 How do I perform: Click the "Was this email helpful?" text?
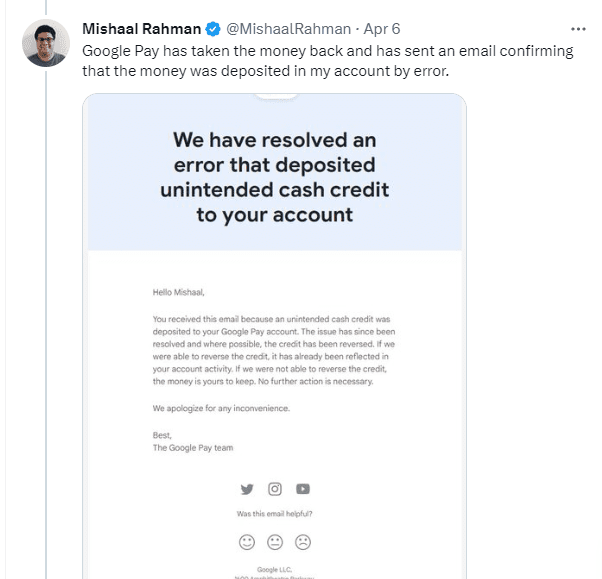(275, 514)
